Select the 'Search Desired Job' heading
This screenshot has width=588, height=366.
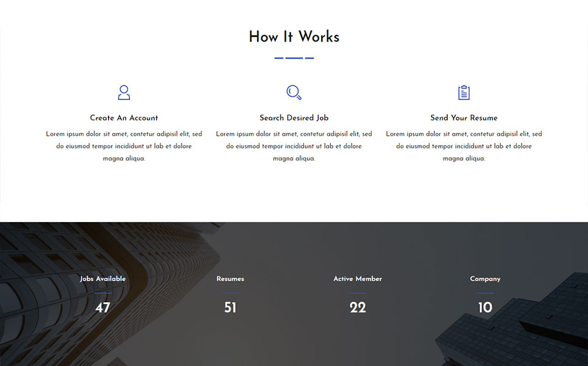tap(294, 118)
